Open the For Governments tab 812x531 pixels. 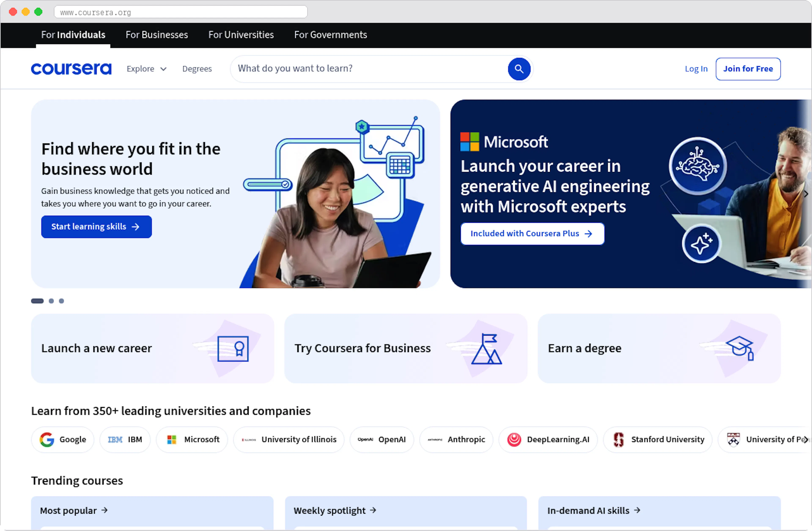(330, 34)
